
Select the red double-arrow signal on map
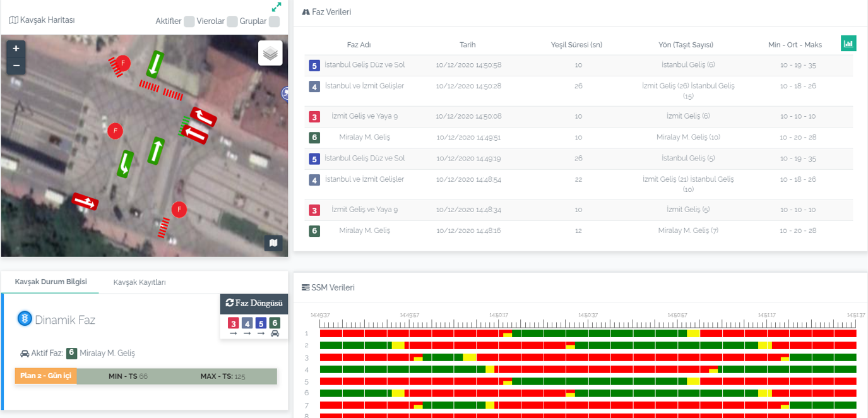tap(85, 201)
